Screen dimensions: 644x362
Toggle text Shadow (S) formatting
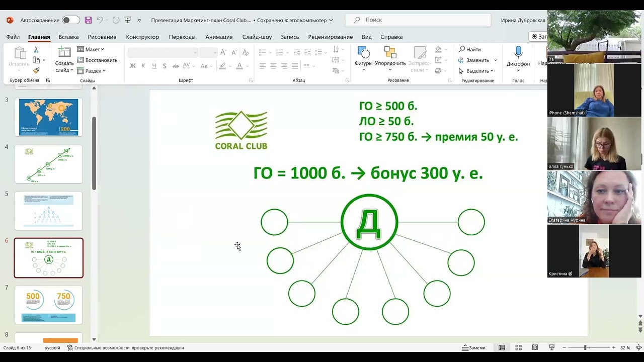[x=165, y=66]
